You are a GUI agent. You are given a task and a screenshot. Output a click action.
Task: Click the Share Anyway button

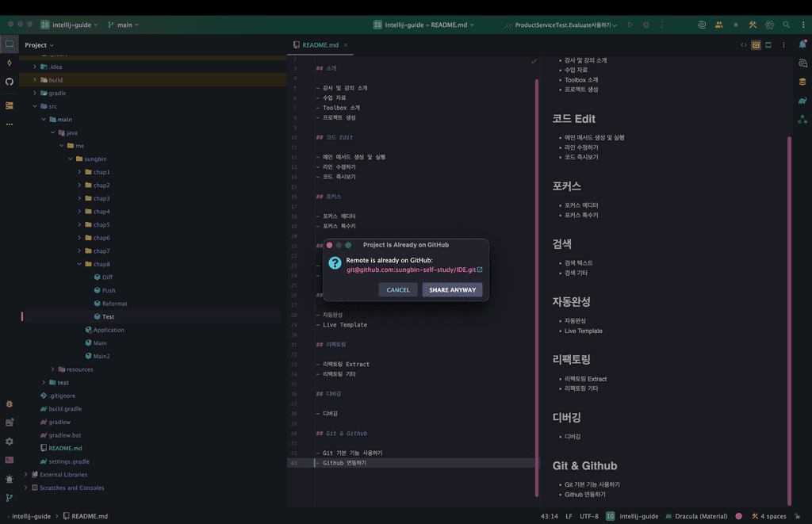[452, 290]
